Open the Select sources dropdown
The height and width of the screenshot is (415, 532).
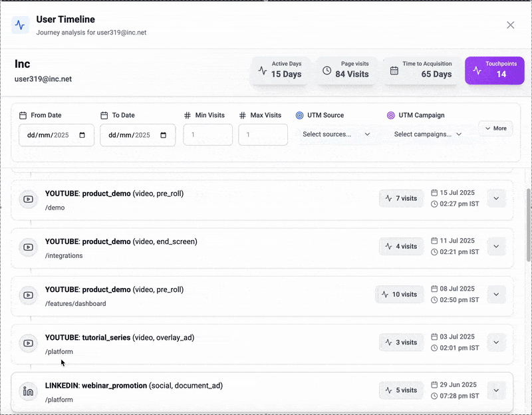pos(336,134)
